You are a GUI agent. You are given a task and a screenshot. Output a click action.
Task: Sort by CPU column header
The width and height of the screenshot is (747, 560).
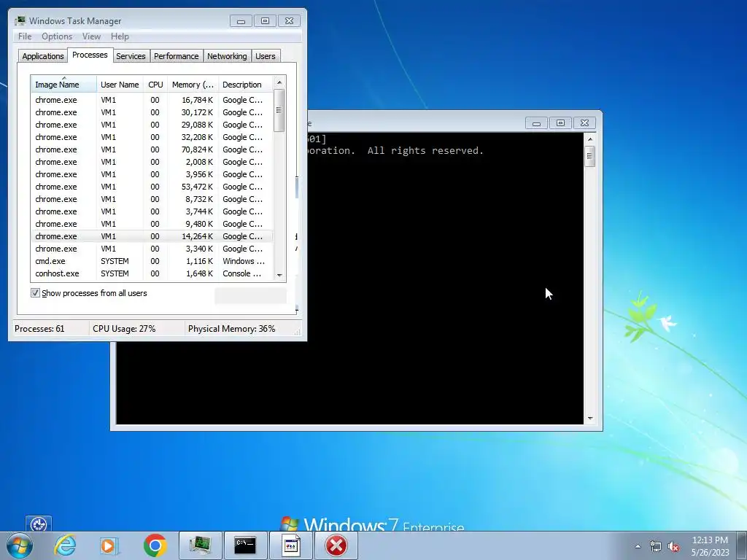pyautogui.click(x=155, y=85)
